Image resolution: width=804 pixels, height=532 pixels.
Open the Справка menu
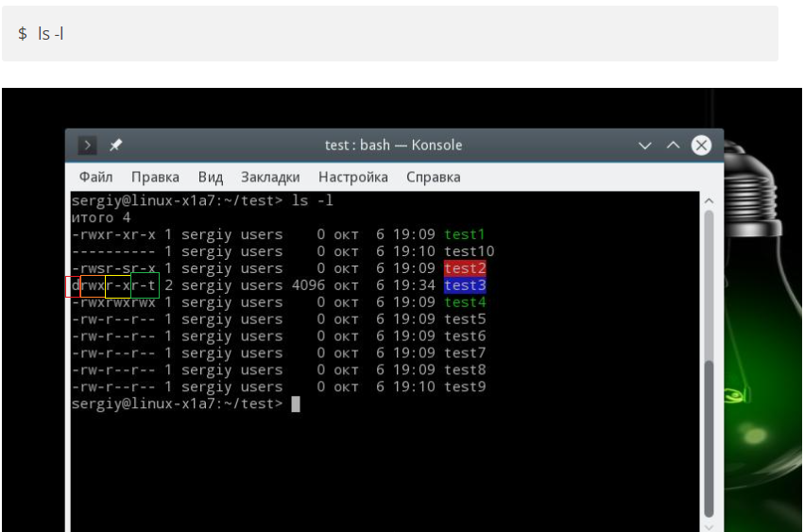(x=433, y=177)
